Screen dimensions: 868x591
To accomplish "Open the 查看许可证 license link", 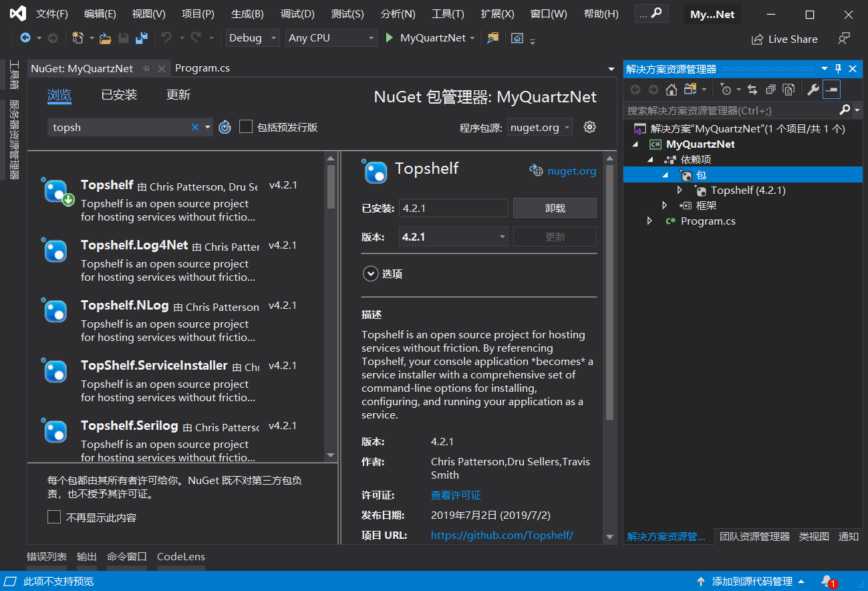I will (456, 495).
